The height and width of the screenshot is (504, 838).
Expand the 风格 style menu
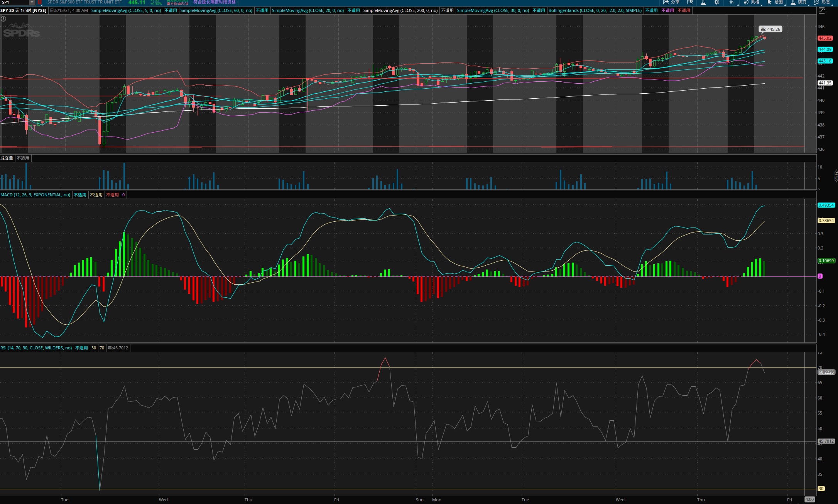coord(752,2)
